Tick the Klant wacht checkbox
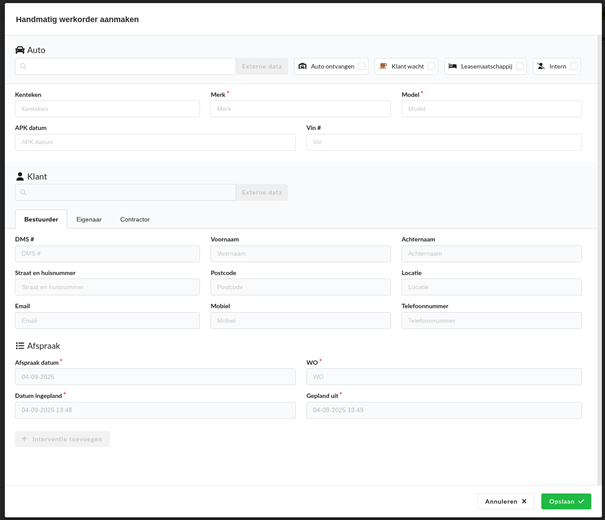The image size is (605, 520). coord(432,66)
